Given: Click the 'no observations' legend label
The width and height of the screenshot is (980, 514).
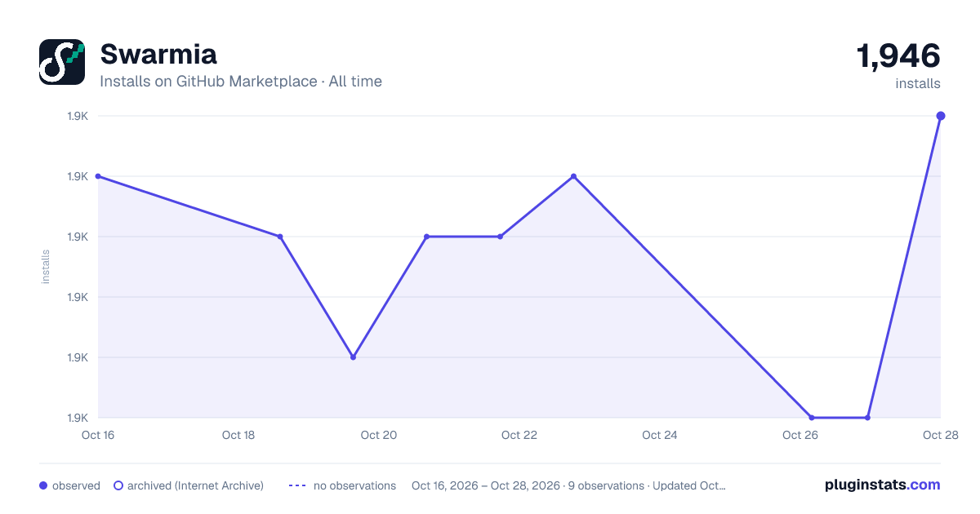Looking at the screenshot, I should click(354, 485).
